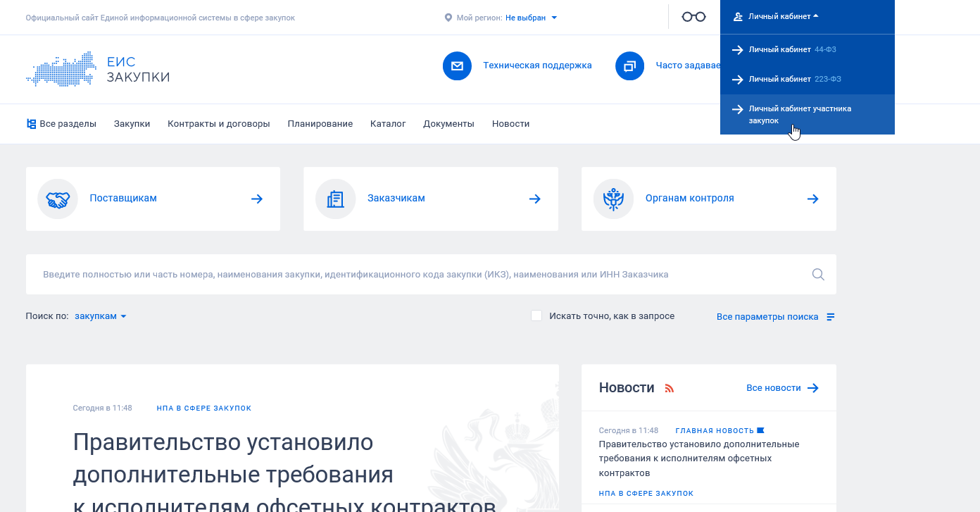Open the Новости navigation item

pyautogui.click(x=511, y=124)
